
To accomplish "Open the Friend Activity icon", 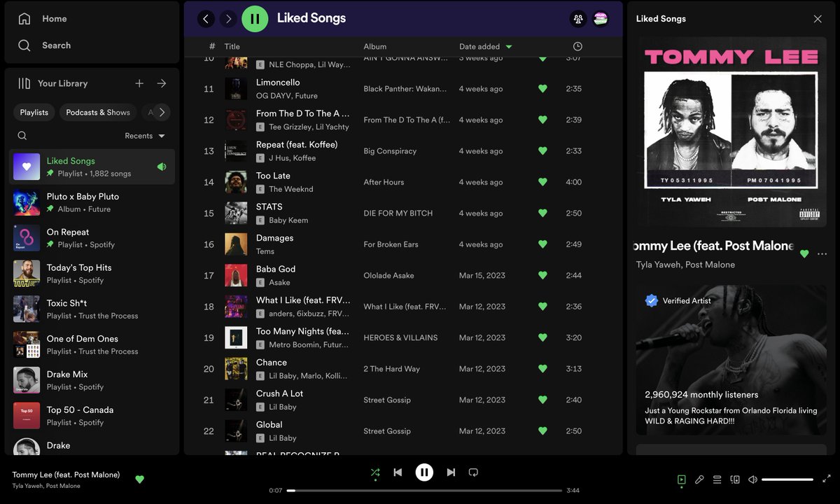I will (x=578, y=19).
